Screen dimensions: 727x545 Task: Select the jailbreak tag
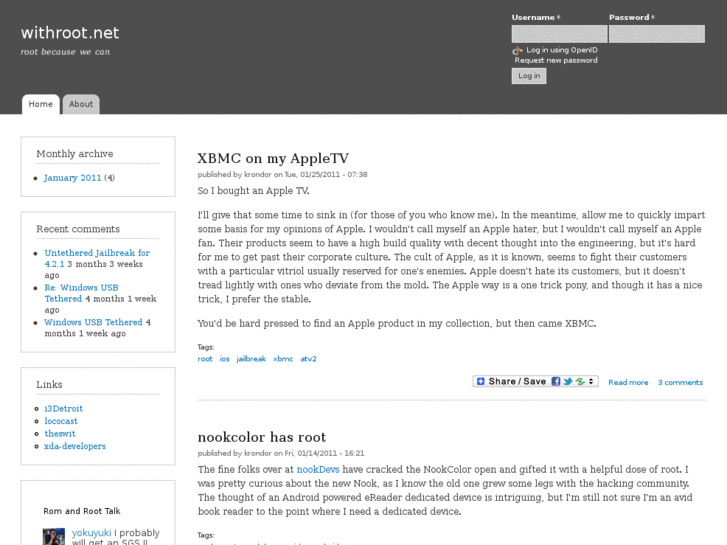pos(251,358)
